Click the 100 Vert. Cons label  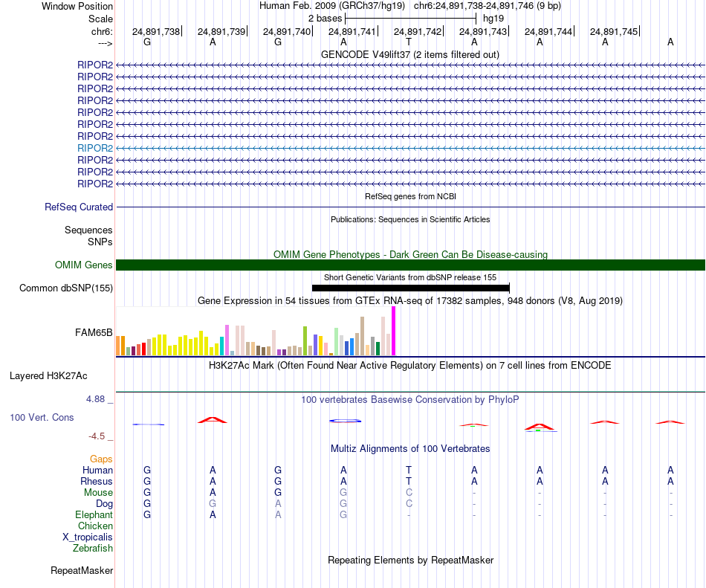click(42, 417)
